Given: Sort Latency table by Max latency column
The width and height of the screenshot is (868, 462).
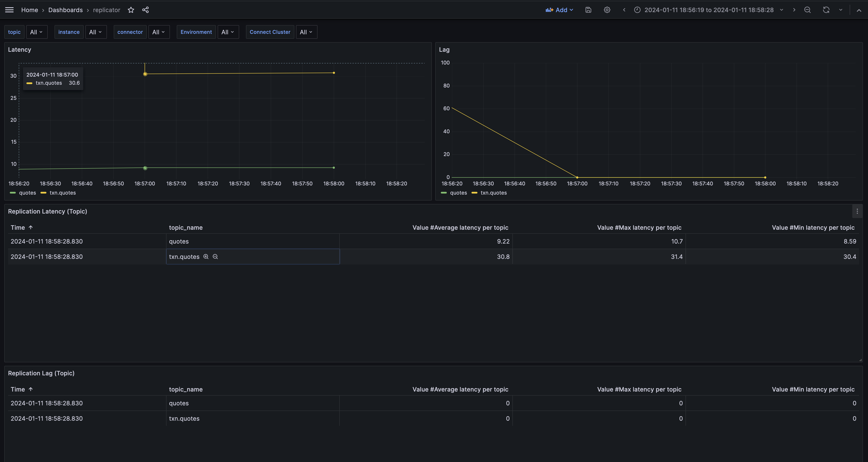Looking at the screenshot, I should tap(639, 227).
